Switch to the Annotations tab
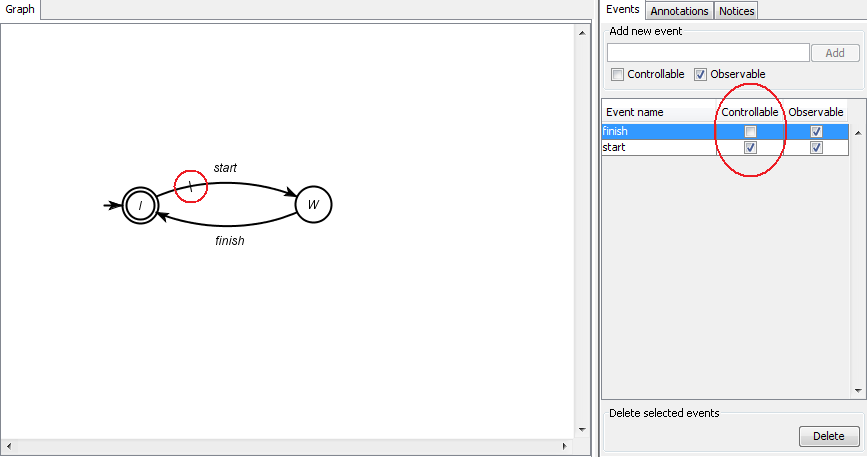Screen dimensions: 867x457 (x=679, y=10)
